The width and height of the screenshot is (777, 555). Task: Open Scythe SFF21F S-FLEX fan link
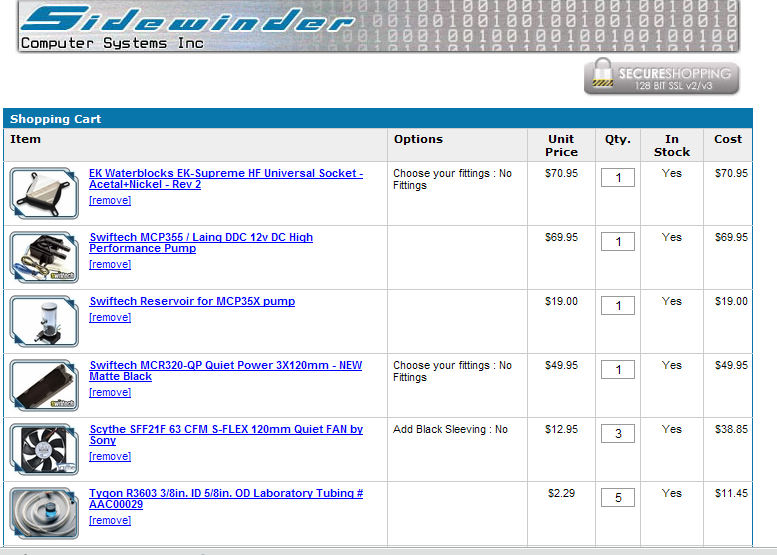click(x=226, y=435)
